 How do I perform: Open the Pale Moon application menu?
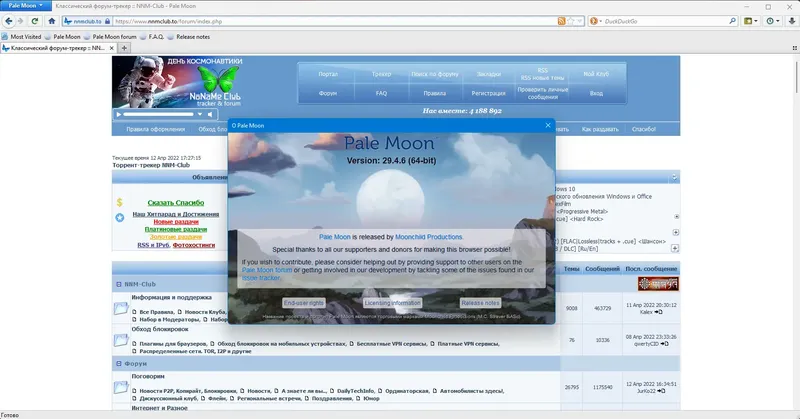point(26,6)
